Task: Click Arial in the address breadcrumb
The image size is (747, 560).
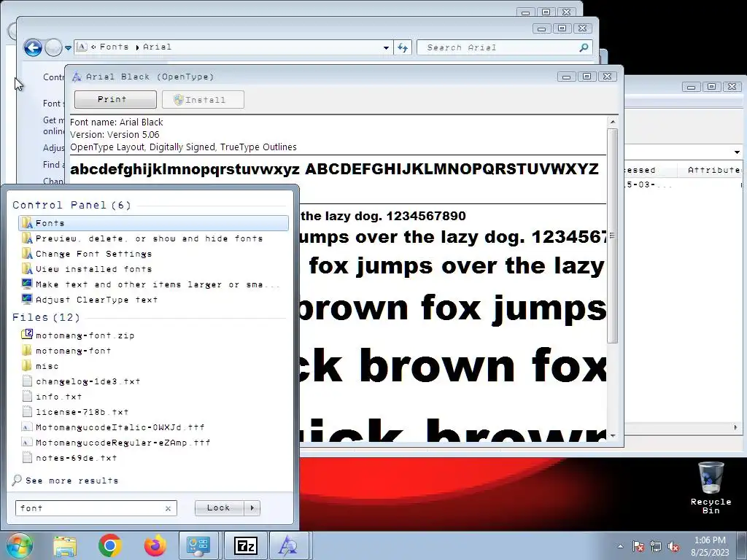Action: click(x=157, y=47)
